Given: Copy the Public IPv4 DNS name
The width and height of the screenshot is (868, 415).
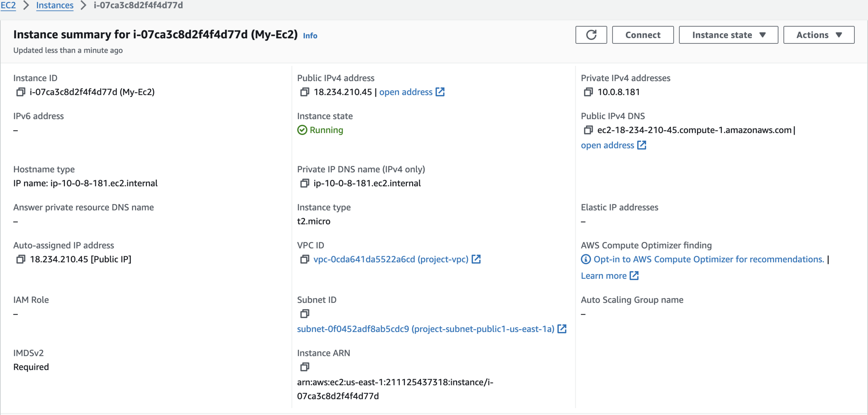Looking at the screenshot, I should coord(588,130).
